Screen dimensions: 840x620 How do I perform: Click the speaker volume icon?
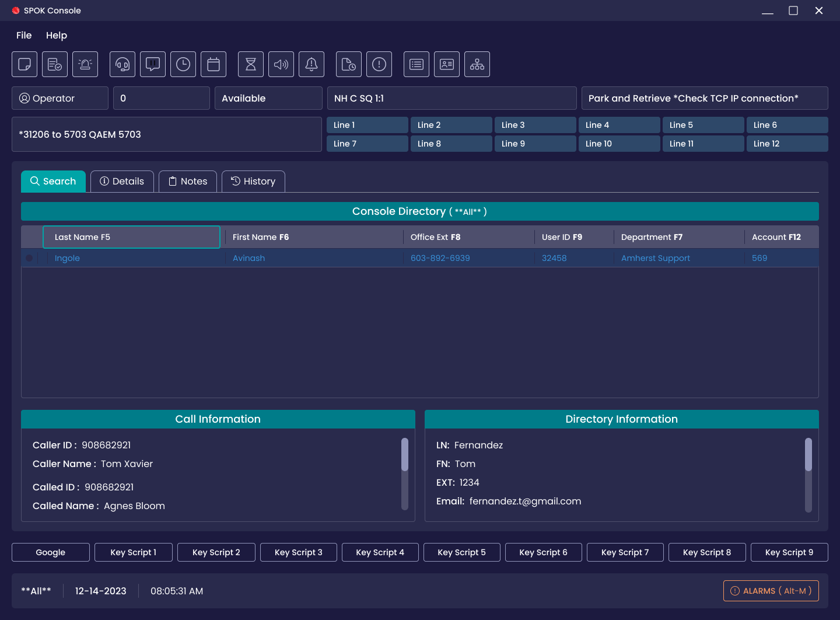pos(281,64)
